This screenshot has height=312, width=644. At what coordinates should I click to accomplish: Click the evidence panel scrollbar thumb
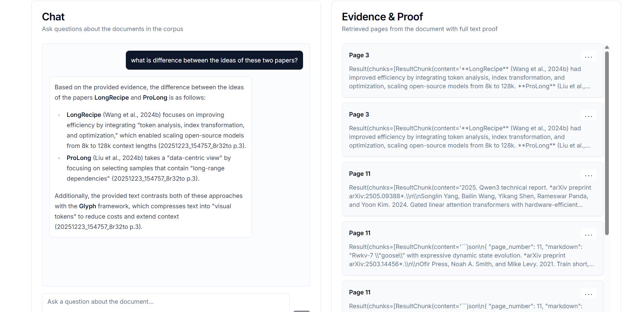pos(607,143)
